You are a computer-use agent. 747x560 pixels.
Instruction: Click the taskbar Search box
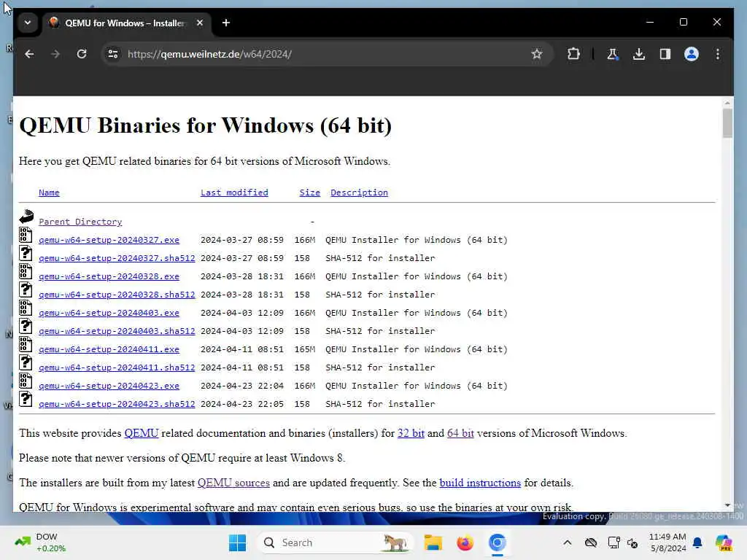pos(334,542)
